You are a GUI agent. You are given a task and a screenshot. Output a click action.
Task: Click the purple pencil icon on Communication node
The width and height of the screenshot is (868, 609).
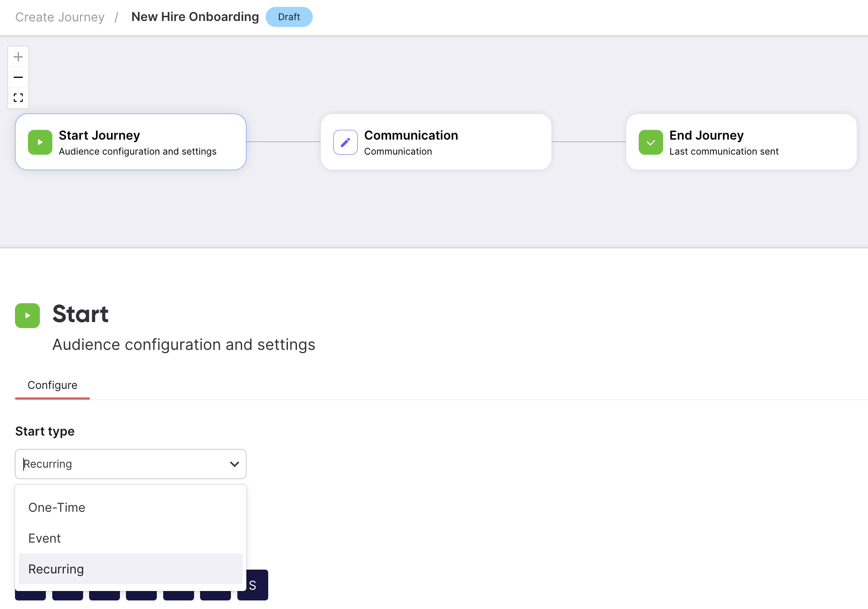tap(345, 142)
